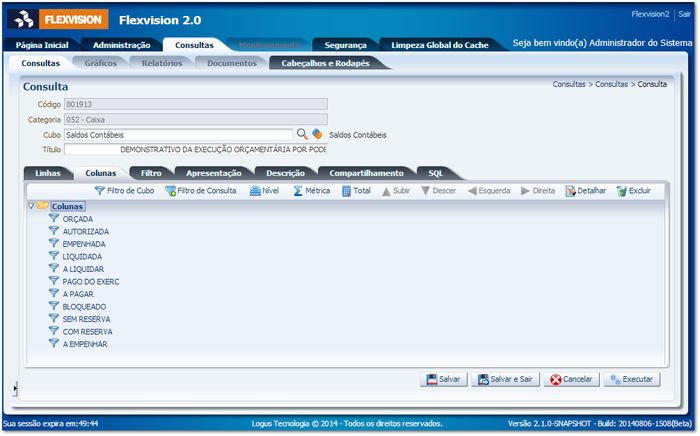Image resolution: width=700 pixels, height=436 pixels.
Task: Click the Nível toolbar button
Action: click(255, 190)
